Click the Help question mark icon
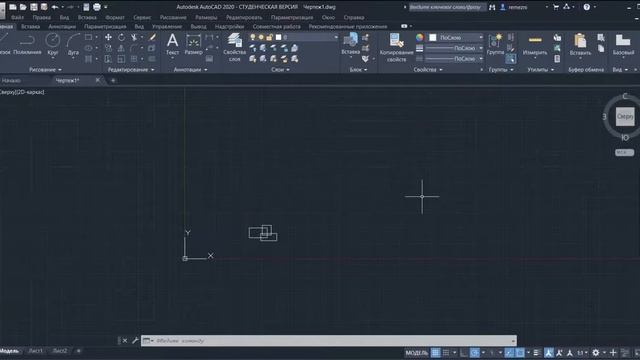 pos(587,7)
